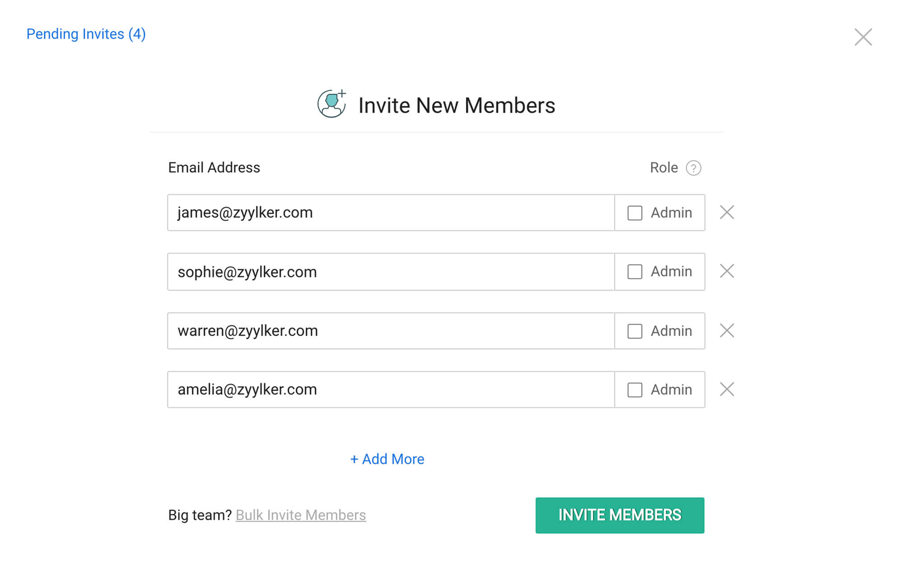The image size is (903, 588).
Task: Click the + Add More link
Action: [387, 459]
